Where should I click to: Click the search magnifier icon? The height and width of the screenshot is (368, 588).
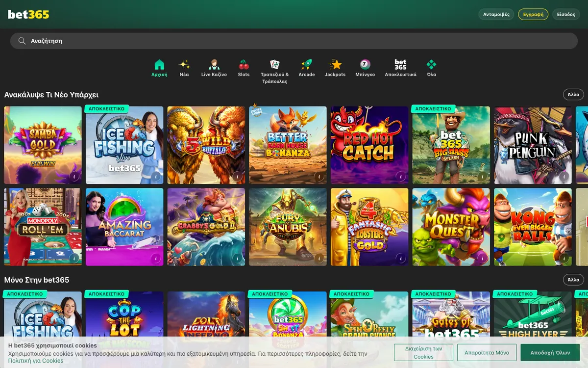(22, 41)
